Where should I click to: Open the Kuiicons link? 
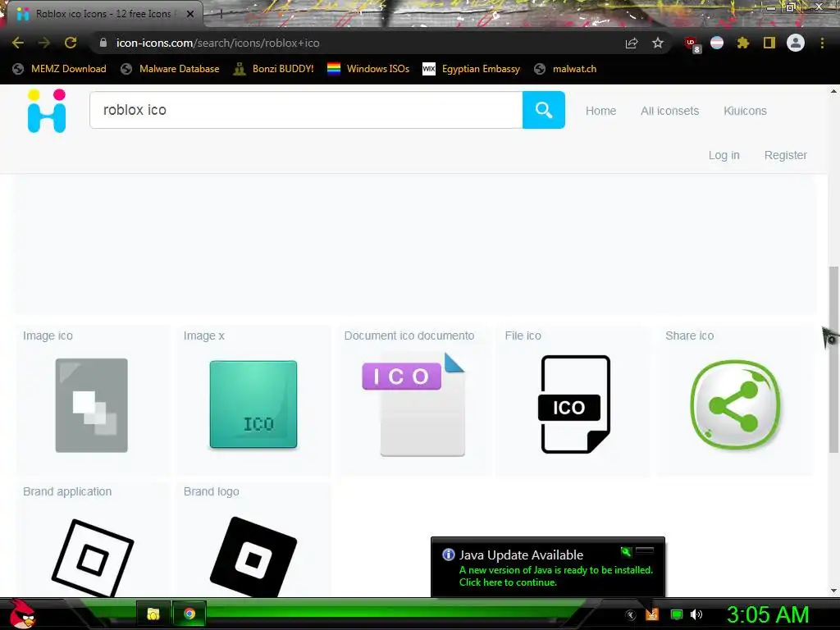(745, 111)
